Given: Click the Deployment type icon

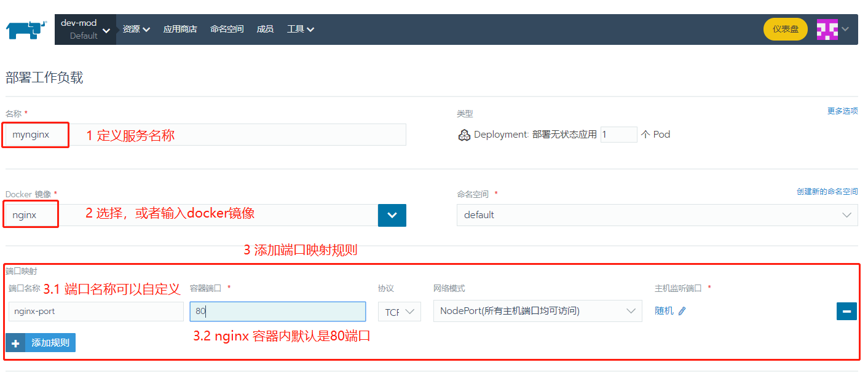Looking at the screenshot, I should click(x=464, y=135).
